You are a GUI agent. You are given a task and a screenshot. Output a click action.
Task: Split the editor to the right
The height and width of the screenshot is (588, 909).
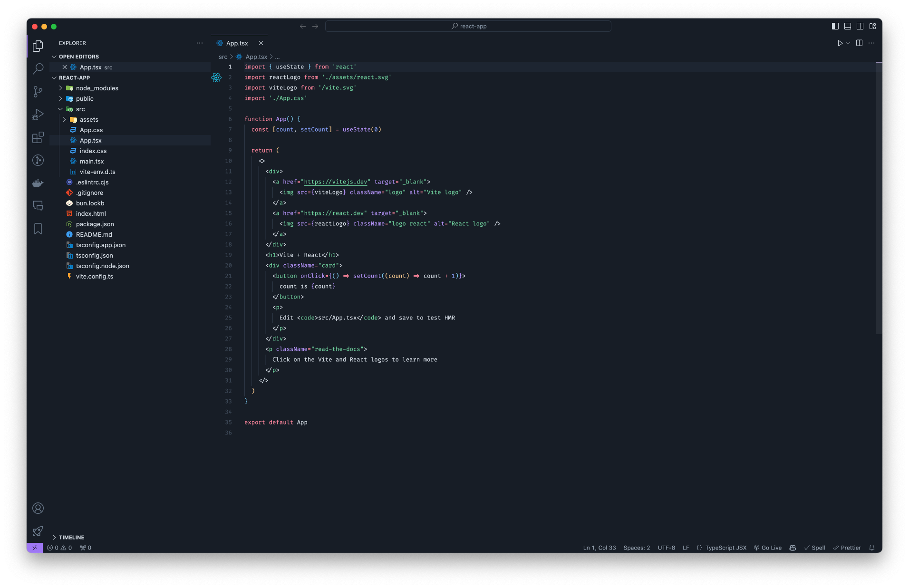point(859,43)
